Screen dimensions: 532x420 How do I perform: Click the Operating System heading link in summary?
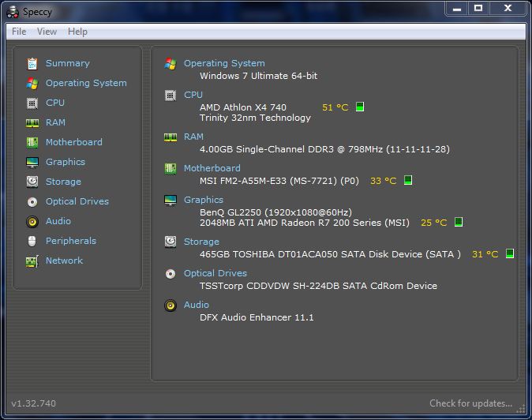tap(224, 63)
